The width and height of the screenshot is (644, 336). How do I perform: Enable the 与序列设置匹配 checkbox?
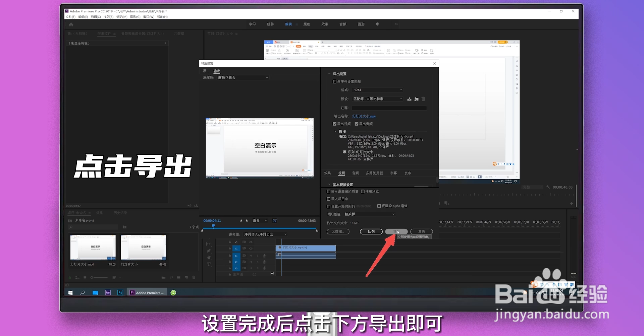tap(334, 81)
